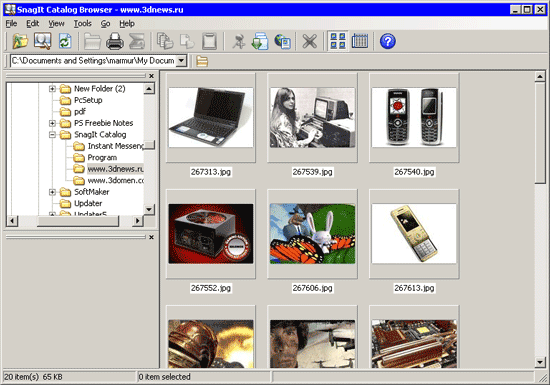
Task: Open the Help menu
Action: click(x=127, y=23)
